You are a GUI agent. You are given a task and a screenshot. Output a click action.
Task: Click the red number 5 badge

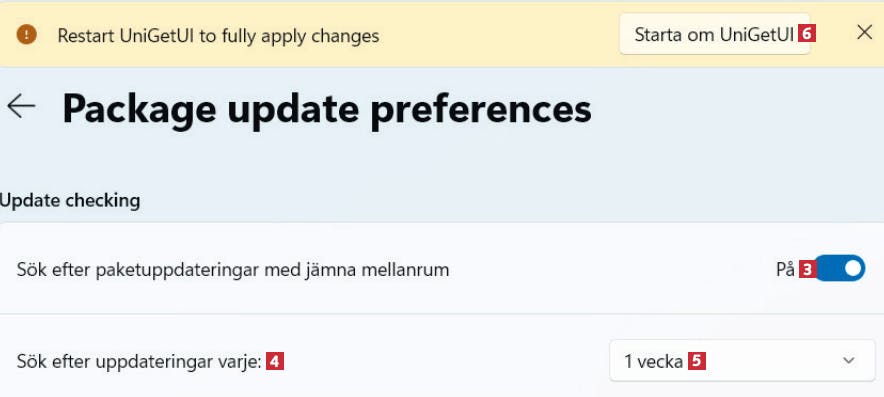coord(697,361)
